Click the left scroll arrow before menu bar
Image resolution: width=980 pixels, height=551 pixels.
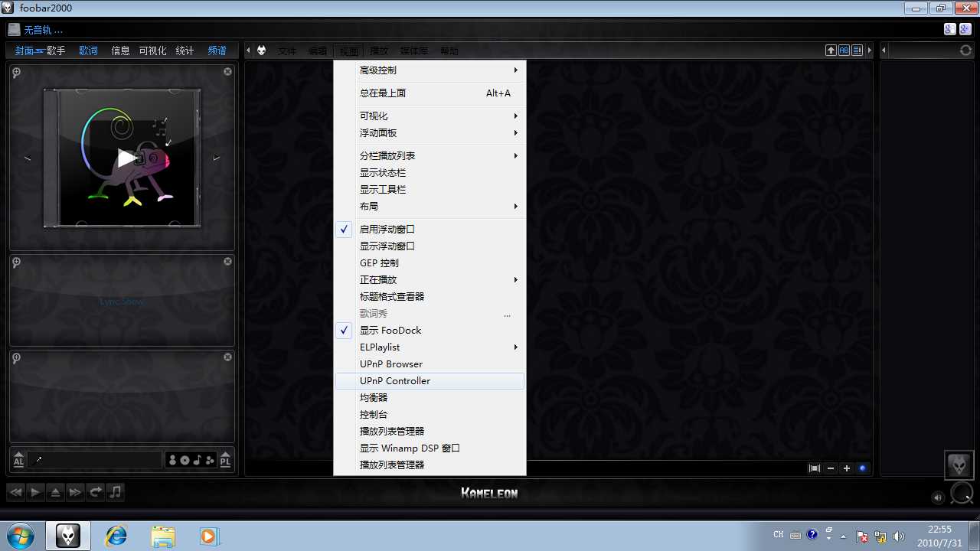[x=248, y=51]
